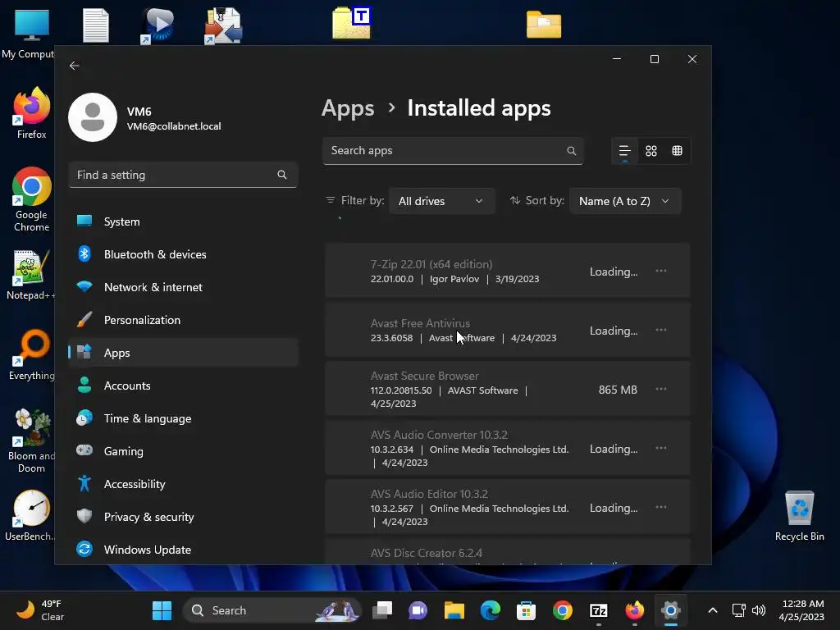This screenshot has height=630, width=840.
Task: Click the magnifier in Search apps box
Action: (571, 151)
